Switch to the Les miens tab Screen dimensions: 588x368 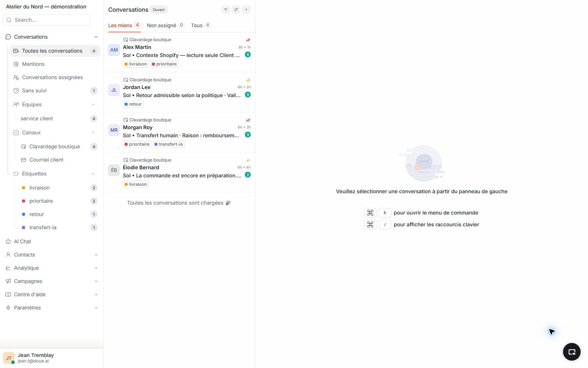tap(124, 25)
